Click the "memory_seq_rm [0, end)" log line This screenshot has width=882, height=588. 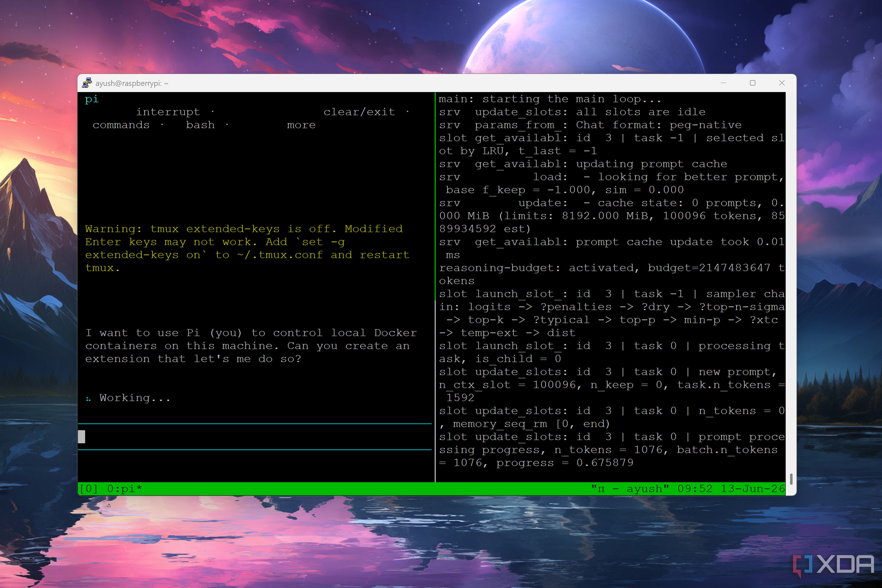point(531,424)
